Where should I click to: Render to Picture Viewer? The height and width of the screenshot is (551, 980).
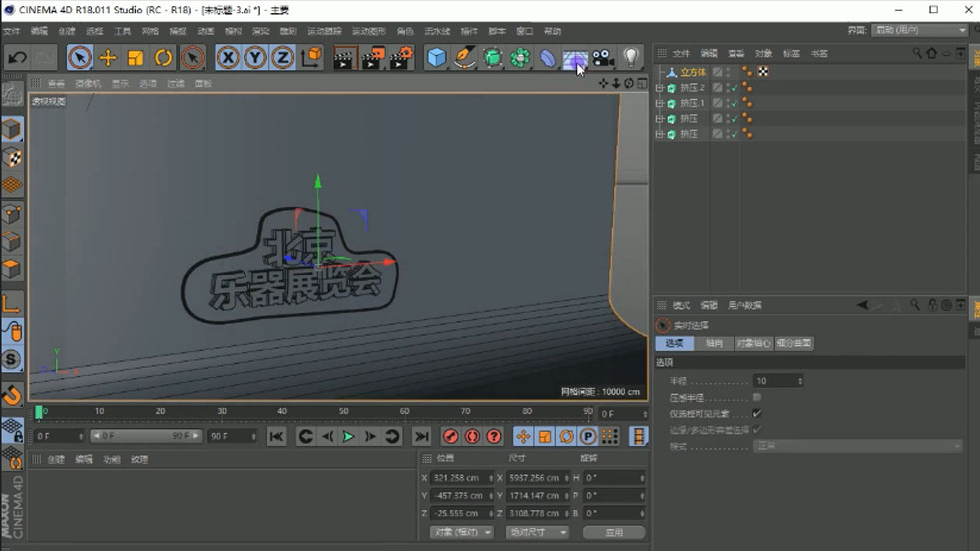click(372, 58)
